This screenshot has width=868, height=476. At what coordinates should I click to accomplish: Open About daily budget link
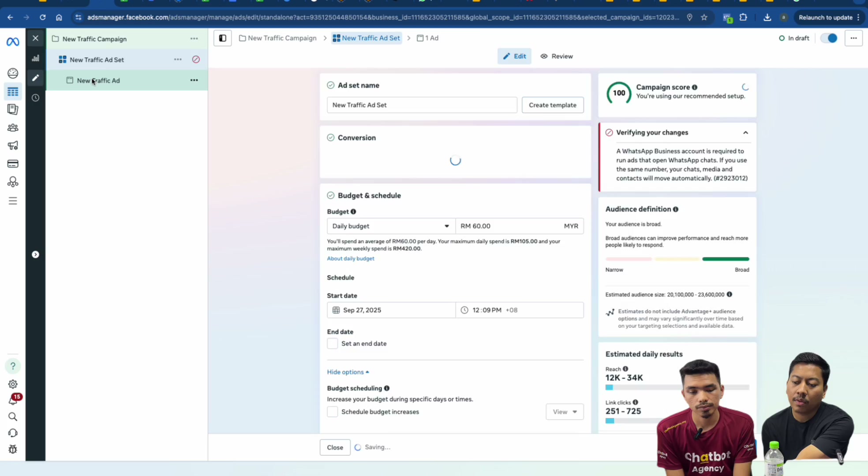(351, 259)
